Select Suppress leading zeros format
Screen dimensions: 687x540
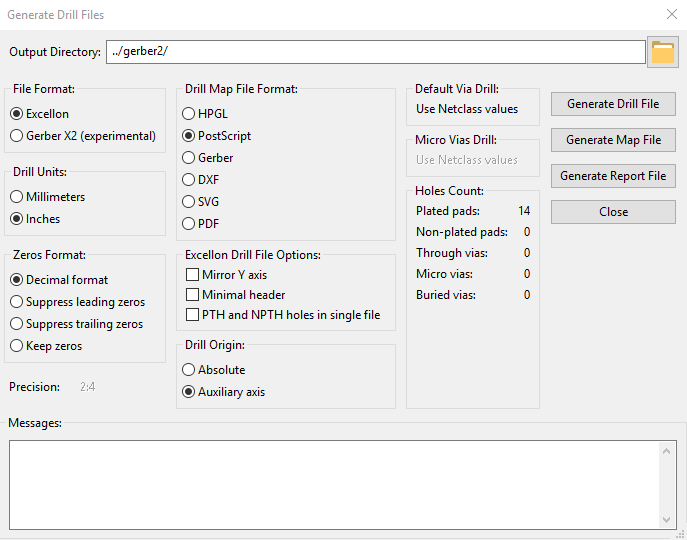17,302
